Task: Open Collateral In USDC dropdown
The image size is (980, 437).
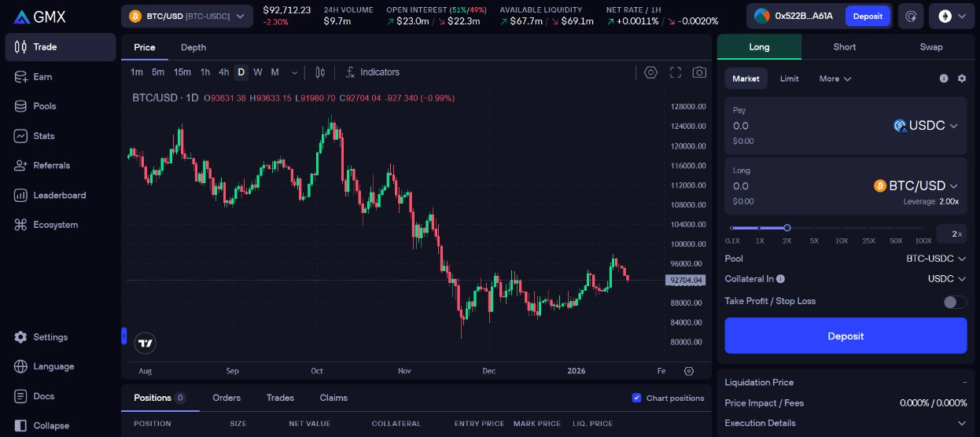Action: [947, 279]
